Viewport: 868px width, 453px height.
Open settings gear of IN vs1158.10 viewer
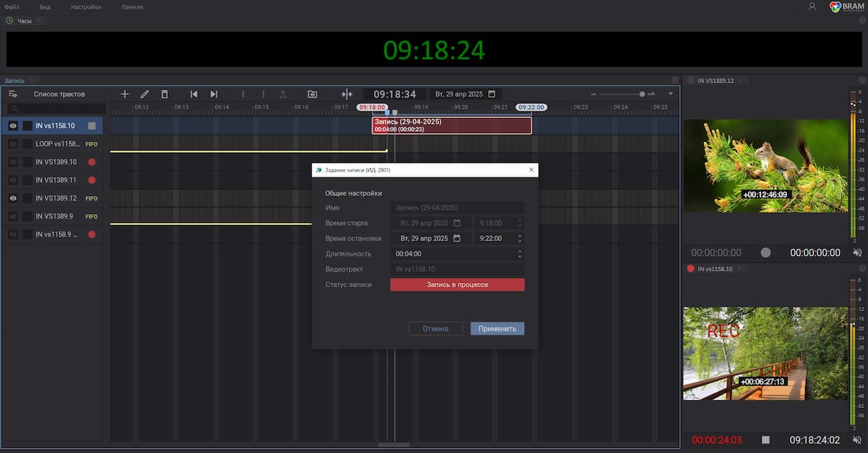[x=861, y=268]
